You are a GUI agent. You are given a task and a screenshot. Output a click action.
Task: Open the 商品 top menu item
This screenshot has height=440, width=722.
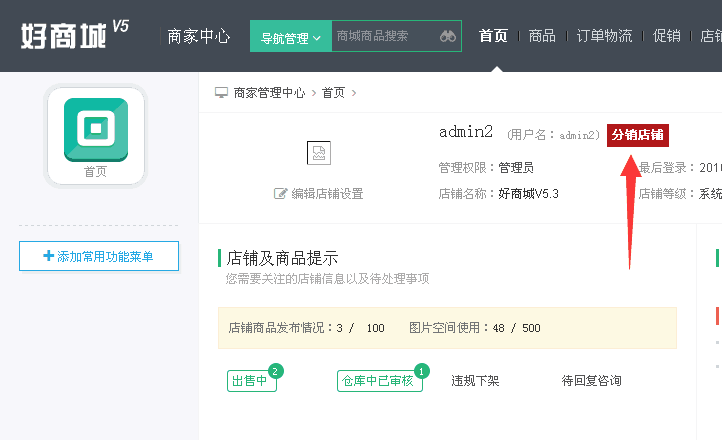click(542, 35)
